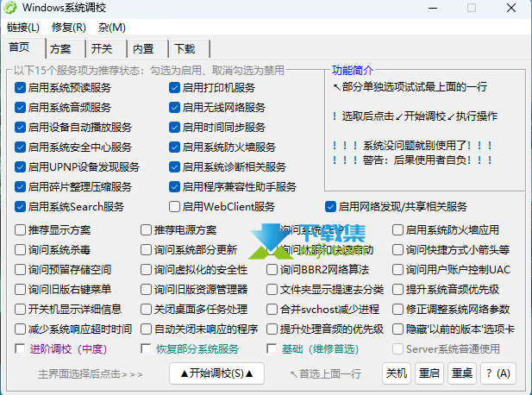Uncheck 启用系统Search服务
Screen dimensions: 532x395
[x=20, y=207]
